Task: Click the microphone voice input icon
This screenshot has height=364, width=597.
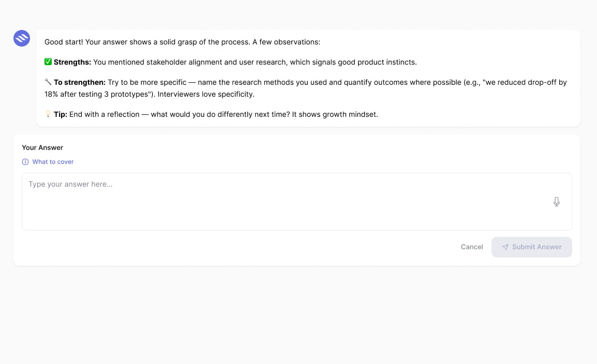Action: click(x=556, y=202)
